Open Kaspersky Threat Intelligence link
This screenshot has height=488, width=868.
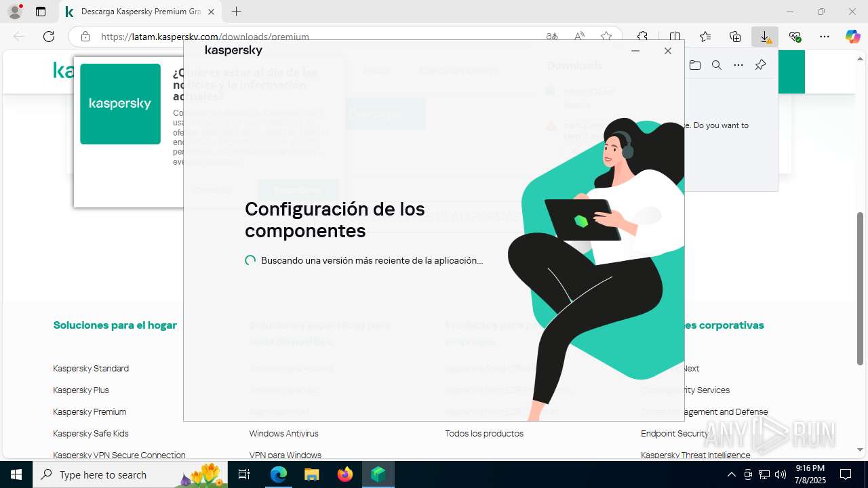pos(695,455)
